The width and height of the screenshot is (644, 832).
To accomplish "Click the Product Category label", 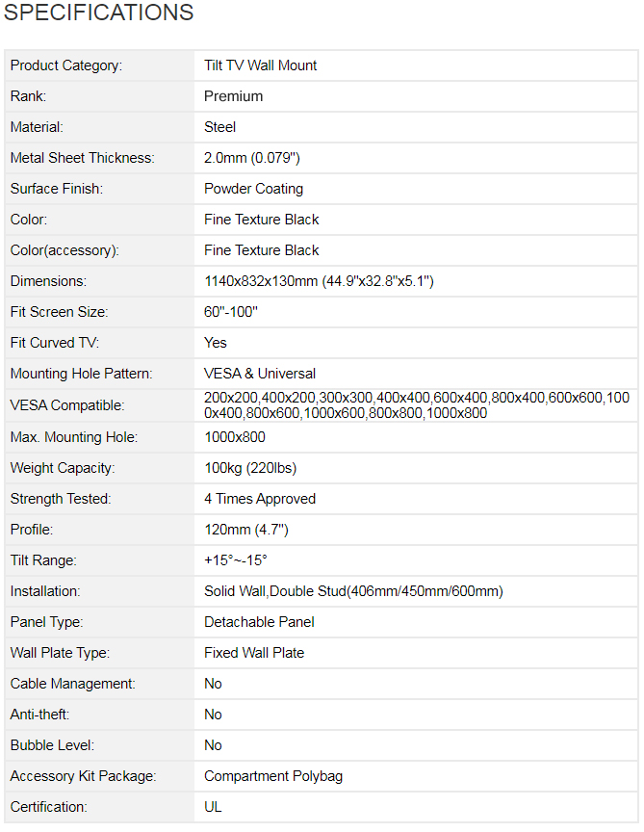I will click(65, 65).
